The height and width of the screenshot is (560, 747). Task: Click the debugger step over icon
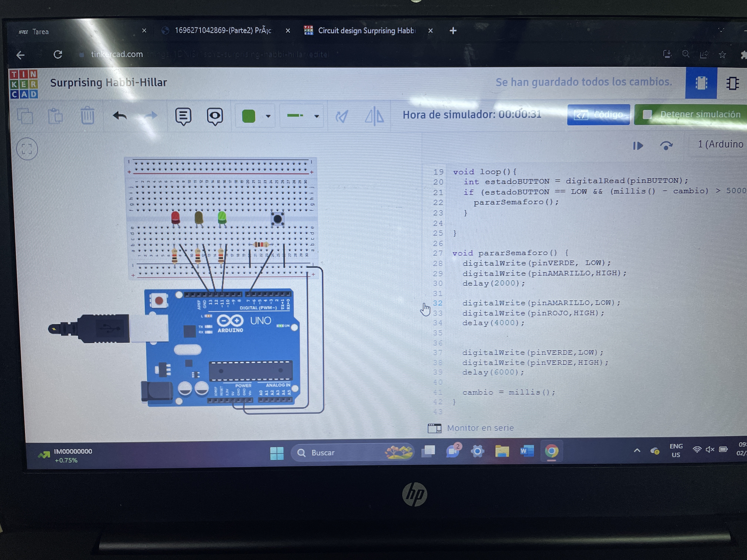pyautogui.click(x=666, y=146)
